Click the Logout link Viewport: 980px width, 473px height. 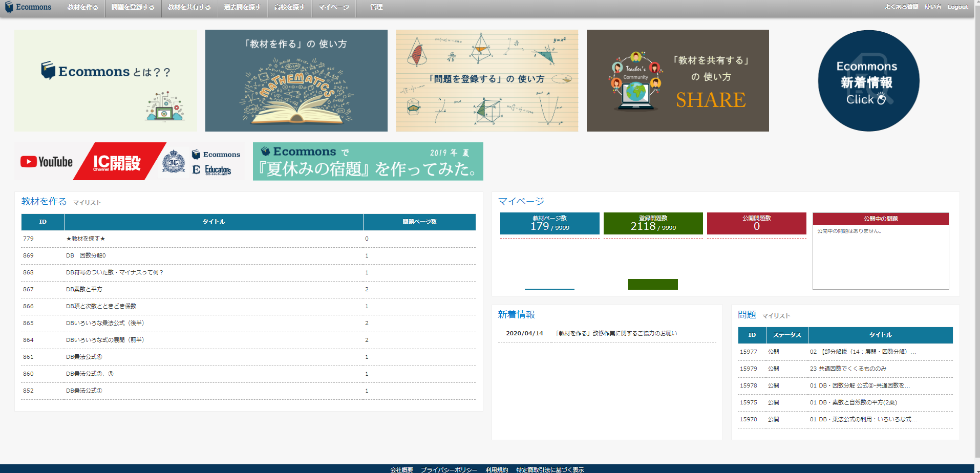957,7
